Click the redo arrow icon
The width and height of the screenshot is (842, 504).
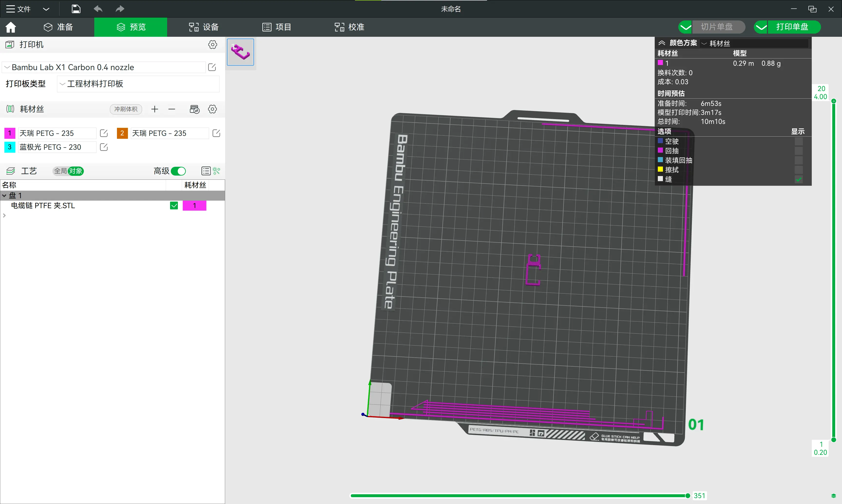[x=120, y=9]
